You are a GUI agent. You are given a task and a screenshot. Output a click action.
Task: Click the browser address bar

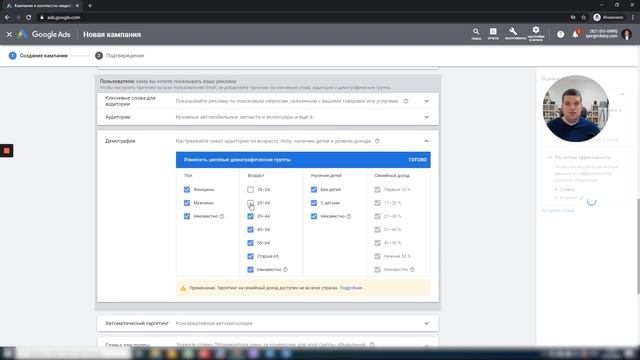pyautogui.click(x=302, y=18)
